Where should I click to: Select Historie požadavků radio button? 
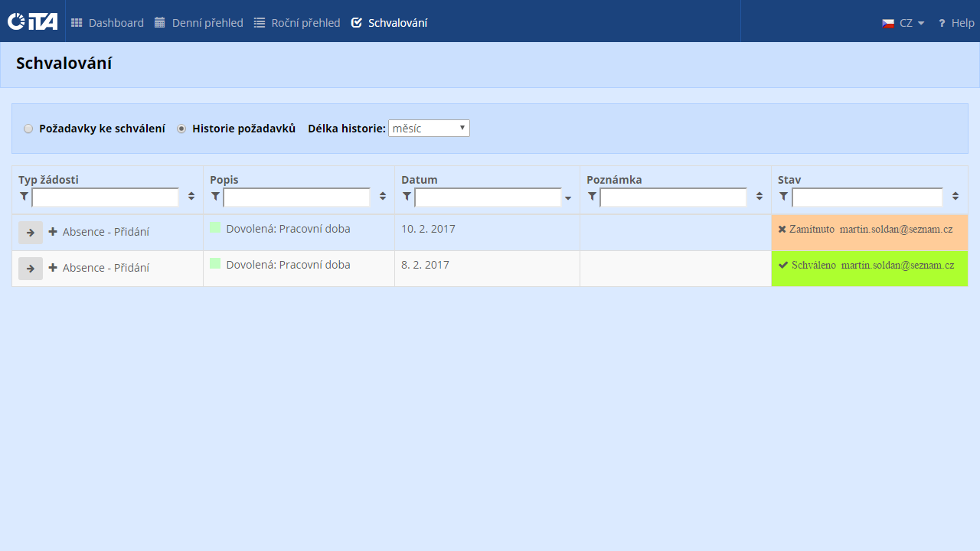pyautogui.click(x=181, y=129)
